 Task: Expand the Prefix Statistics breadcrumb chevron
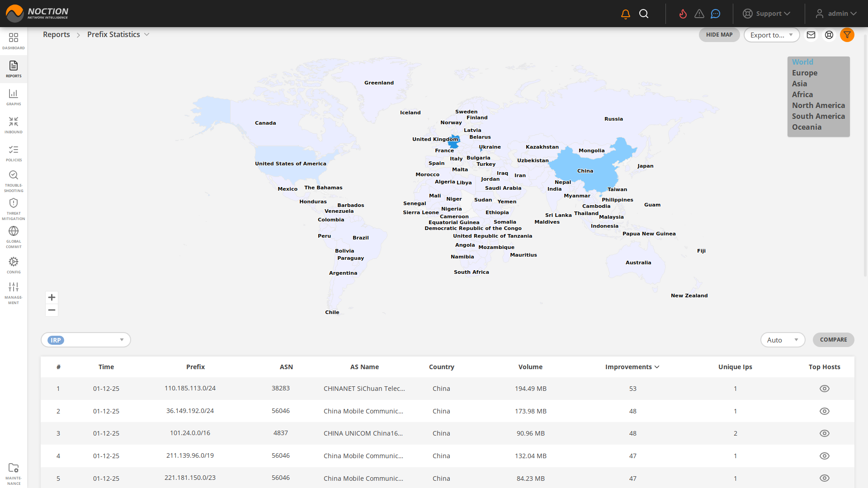click(146, 34)
